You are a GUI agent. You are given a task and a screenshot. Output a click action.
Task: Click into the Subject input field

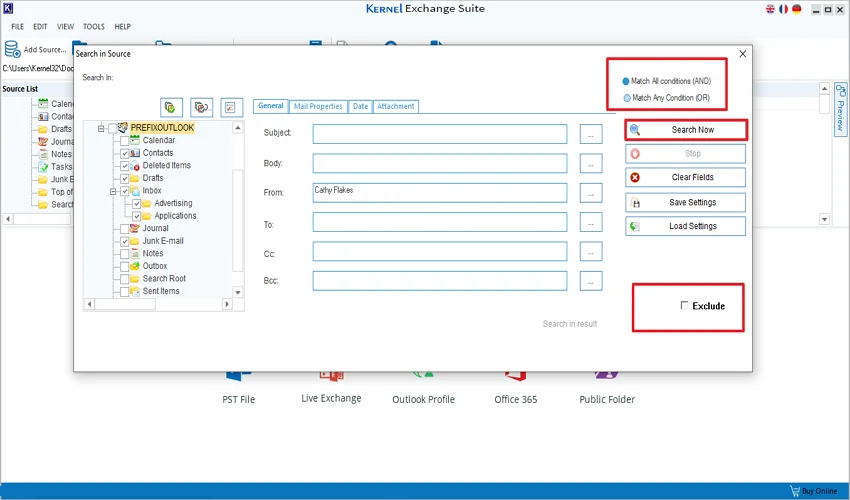(x=440, y=134)
